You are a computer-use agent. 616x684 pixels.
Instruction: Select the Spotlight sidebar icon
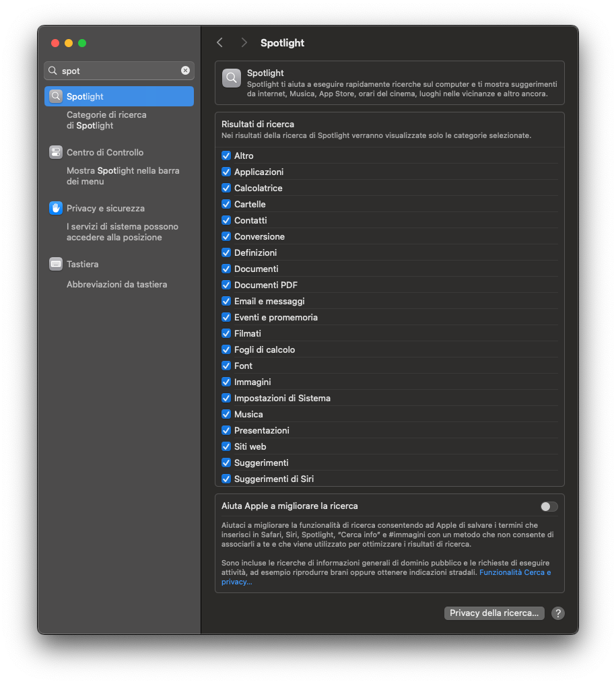point(56,96)
